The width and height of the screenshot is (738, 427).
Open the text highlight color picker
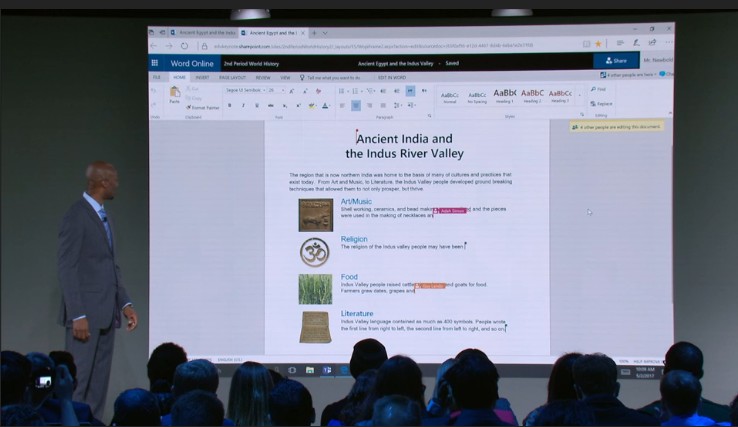(312, 105)
